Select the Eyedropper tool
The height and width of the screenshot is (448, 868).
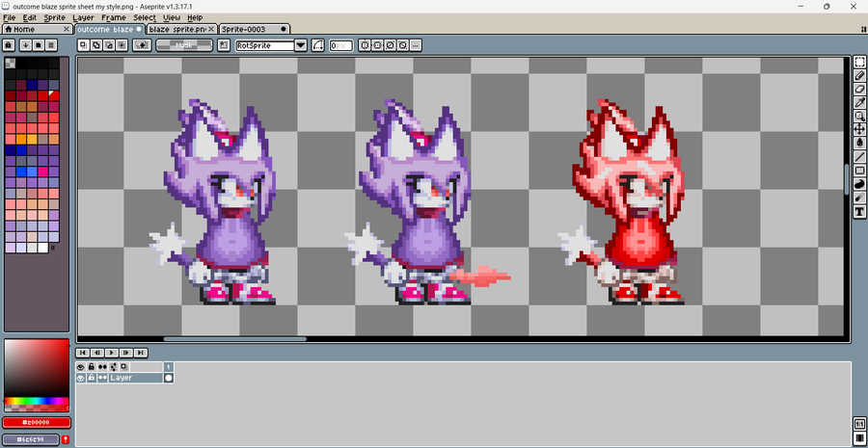(x=859, y=102)
